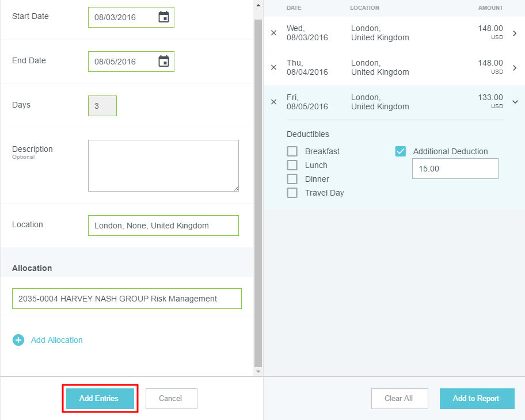Click the plus icon for Add Allocation

[18, 340]
